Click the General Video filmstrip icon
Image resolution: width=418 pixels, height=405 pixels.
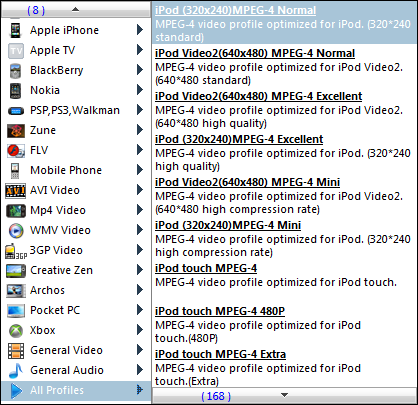[16, 351]
